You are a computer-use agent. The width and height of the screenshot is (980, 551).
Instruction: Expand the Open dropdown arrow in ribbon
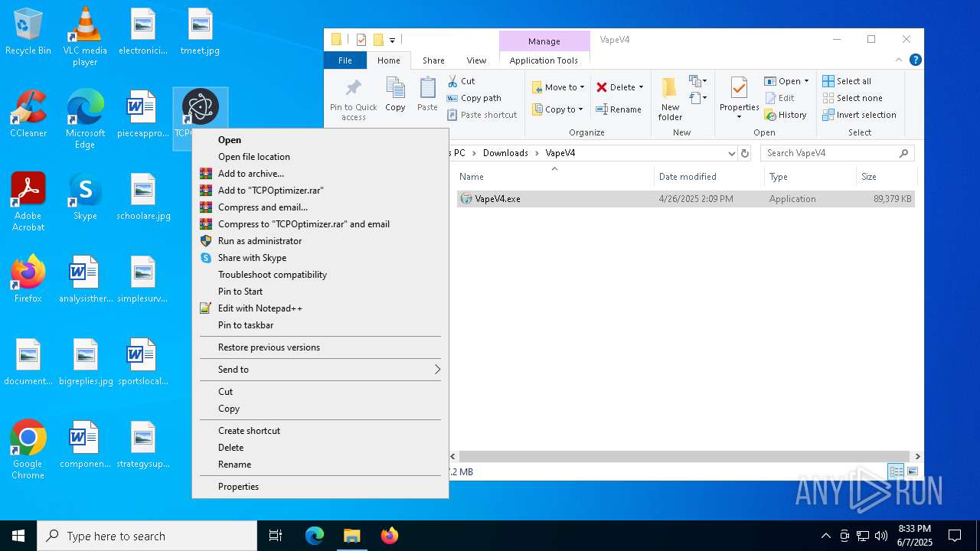click(x=806, y=81)
